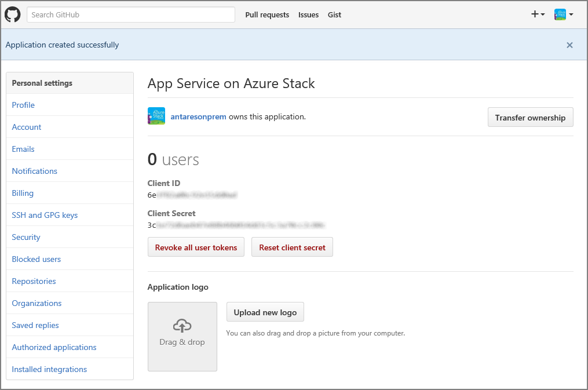Open the antaresonprem owner profile link
588x390 pixels.
point(198,116)
